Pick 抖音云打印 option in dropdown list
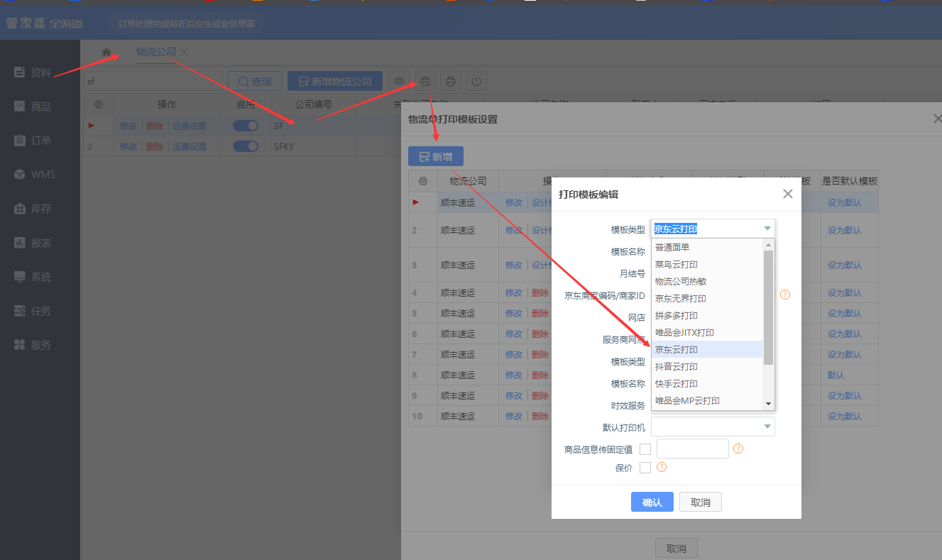Screen dimensions: 942x560 click(x=707, y=366)
